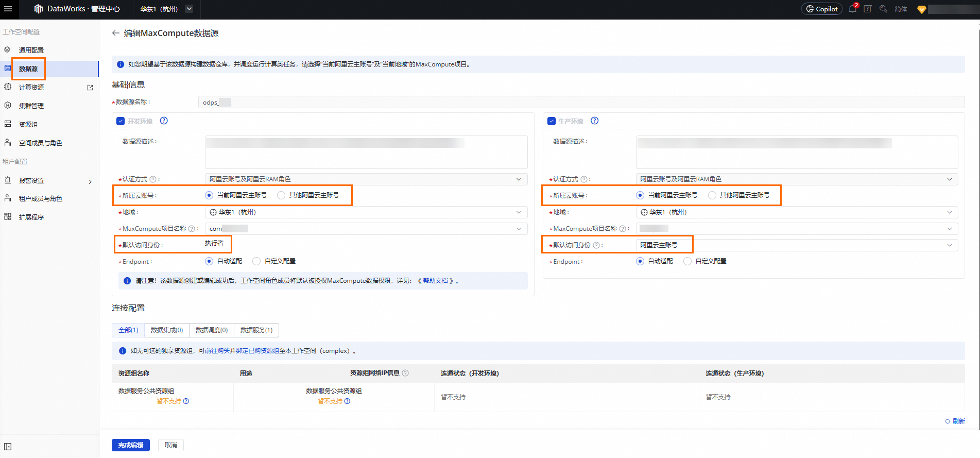The width and height of the screenshot is (980, 458).
Task: Switch to the 数据调度(0) tab
Action: coord(212,330)
